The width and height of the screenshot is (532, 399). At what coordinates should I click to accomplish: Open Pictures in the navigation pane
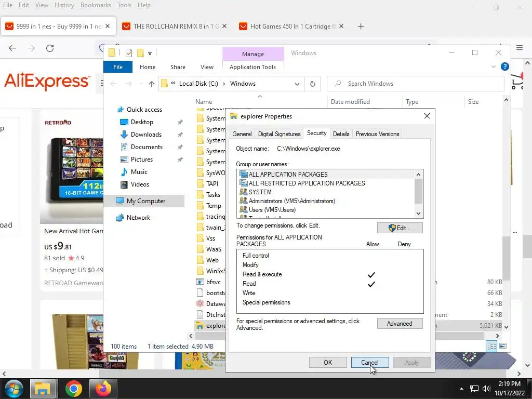click(x=141, y=159)
